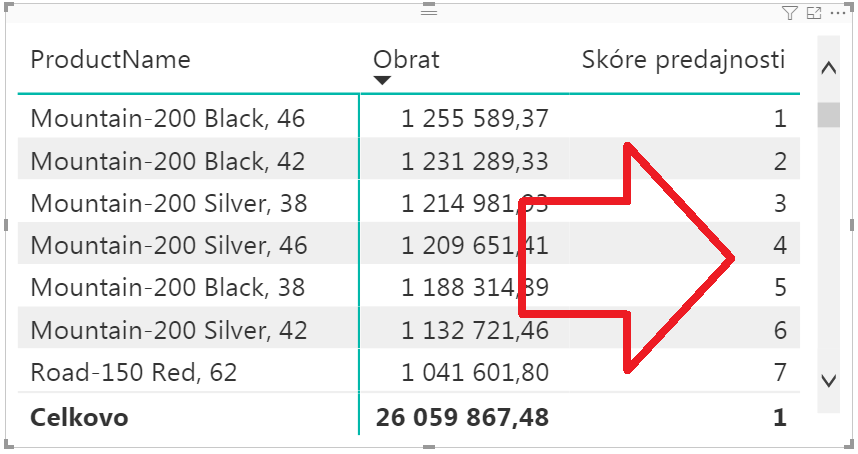The width and height of the screenshot is (858, 454).
Task: Click the scroll up arrow
Action: [x=828, y=68]
